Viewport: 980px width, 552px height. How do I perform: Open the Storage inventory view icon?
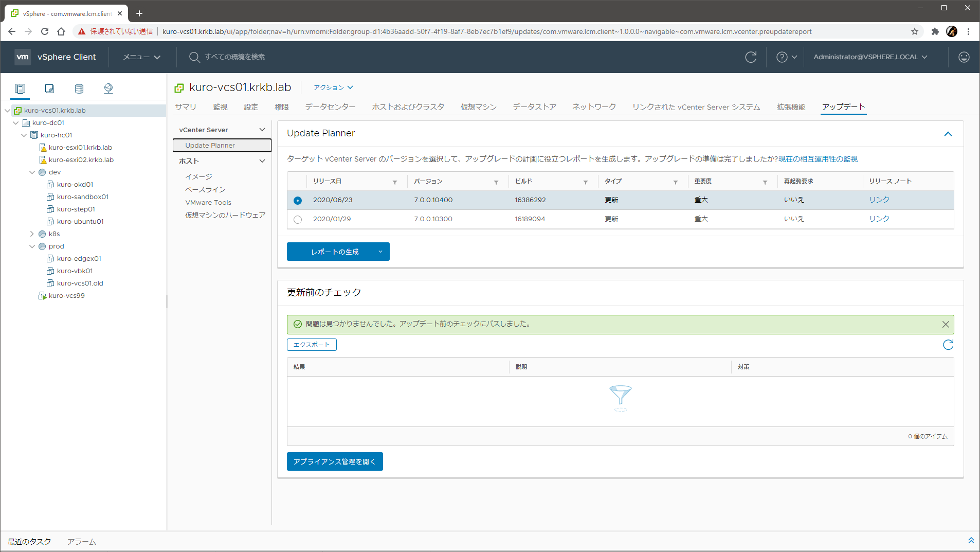(79, 88)
